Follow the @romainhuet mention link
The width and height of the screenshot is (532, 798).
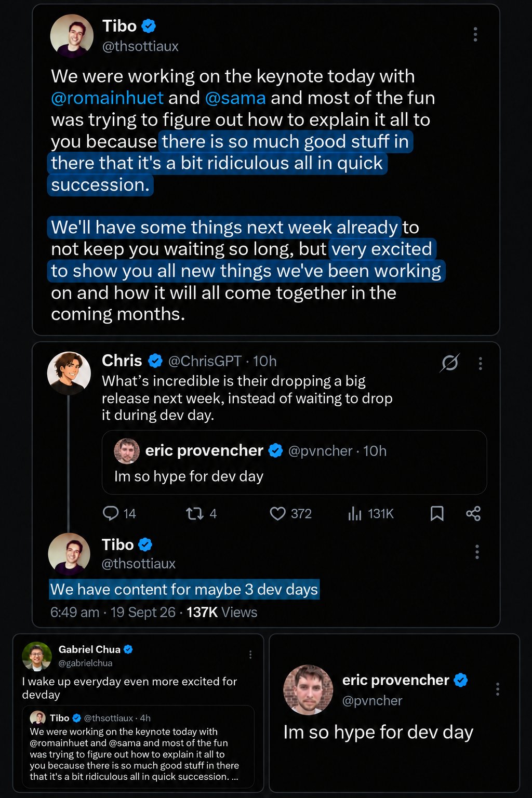107,98
